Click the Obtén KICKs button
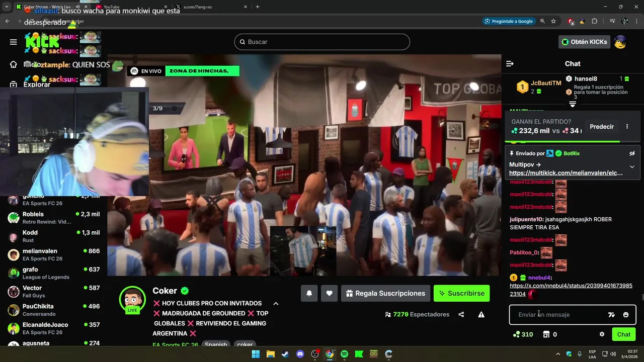This screenshot has height=362, width=644. coord(584,42)
